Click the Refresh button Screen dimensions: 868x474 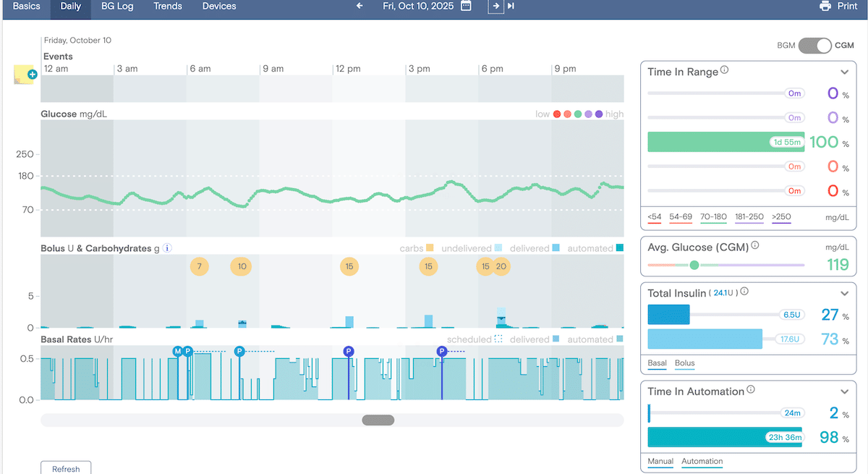coord(66,468)
